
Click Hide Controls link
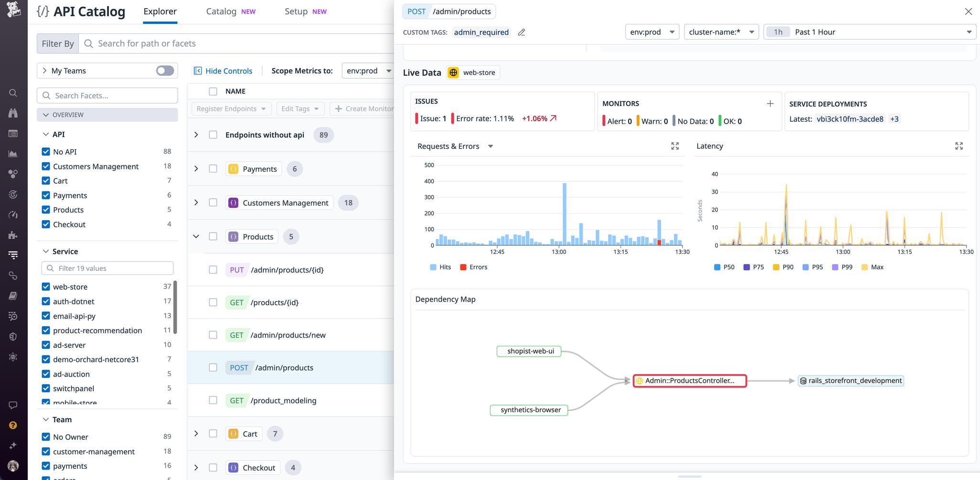tap(223, 71)
